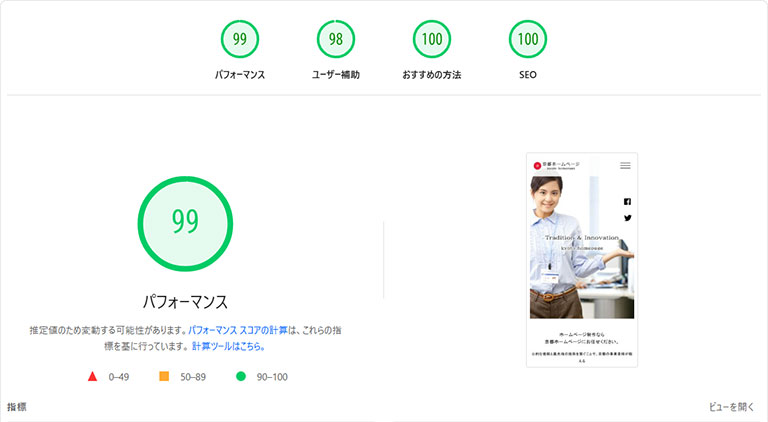The height and width of the screenshot is (422, 768).
Task: Select the おすすめの方法 100 score gauge
Action: pos(432,39)
